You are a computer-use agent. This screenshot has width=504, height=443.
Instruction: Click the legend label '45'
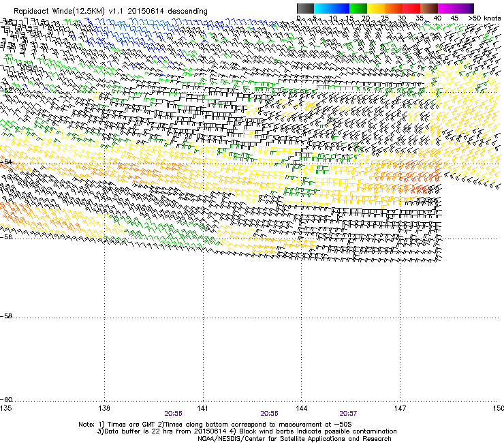click(x=454, y=18)
